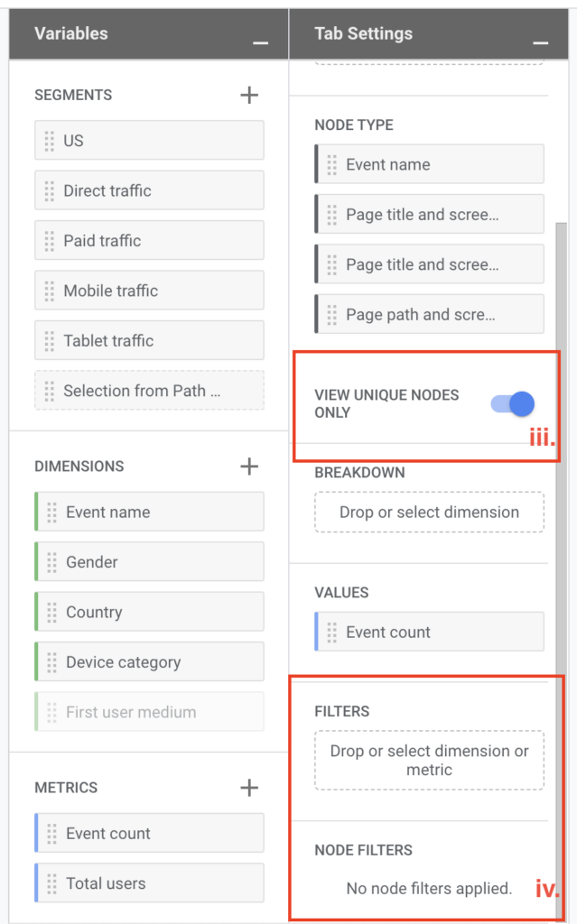Add a new dimension with plus icon
Image resolution: width=577 pixels, height=924 pixels.
click(x=249, y=467)
